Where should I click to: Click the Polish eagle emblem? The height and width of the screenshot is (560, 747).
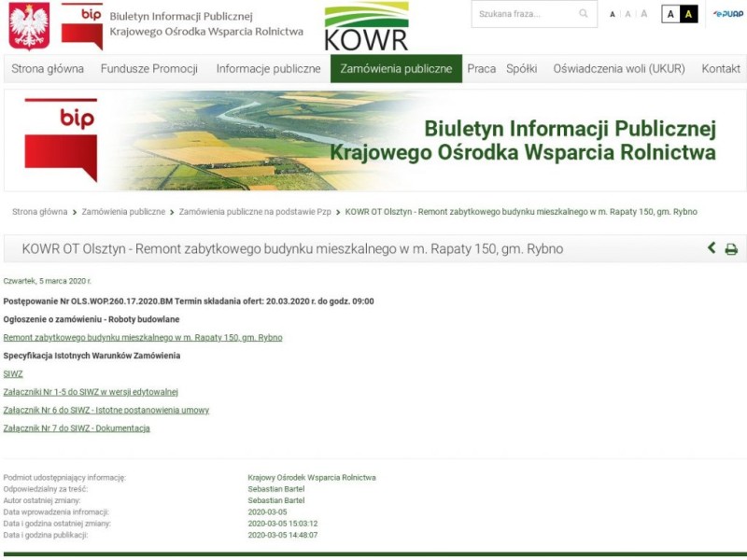(x=28, y=26)
